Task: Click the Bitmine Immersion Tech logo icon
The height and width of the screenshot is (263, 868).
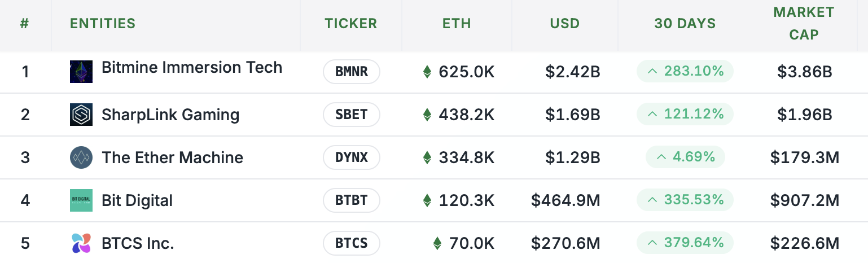Action: tap(81, 72)
